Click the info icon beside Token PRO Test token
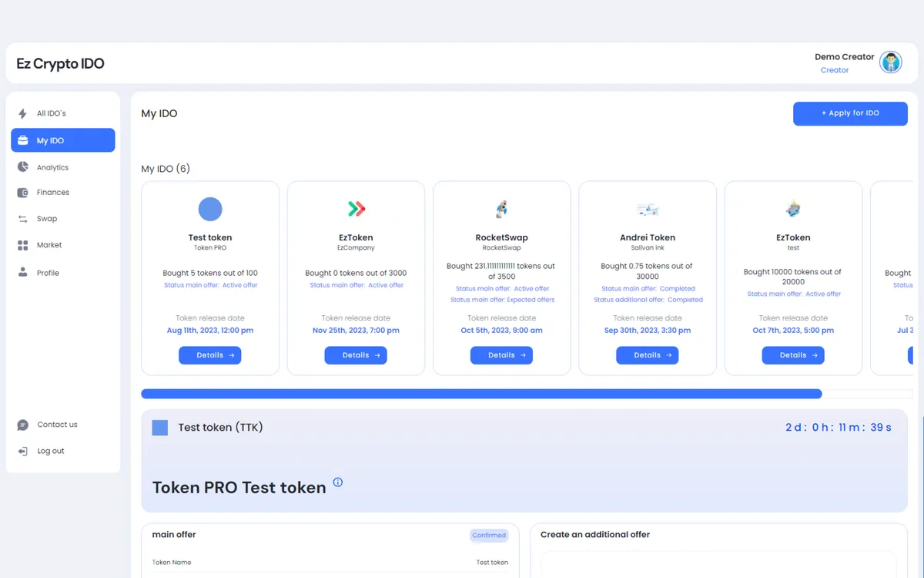This screenshot has height=578, width=924. point(337,482)
